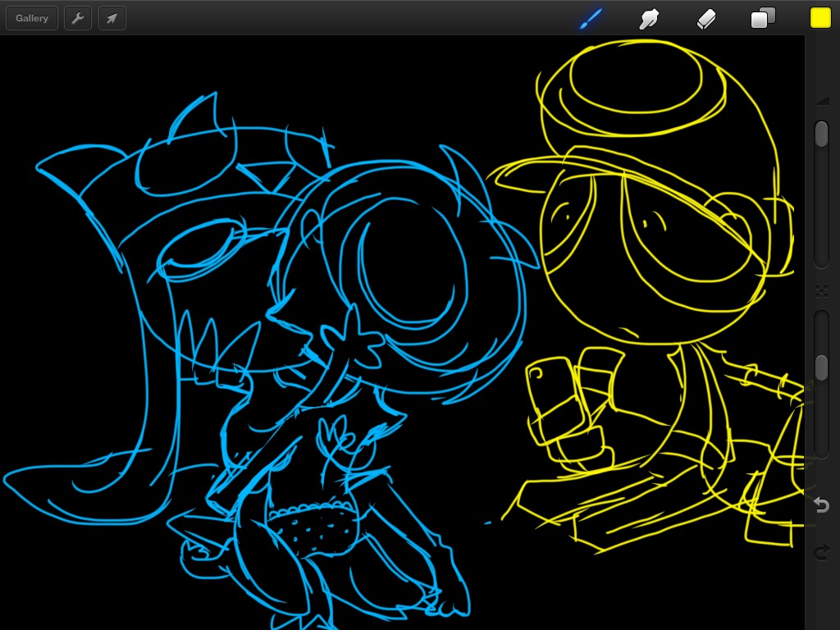Select the Eraser tool
This screenshot has height=630, width=840.
pyautogui.click(x=706, y=18)
